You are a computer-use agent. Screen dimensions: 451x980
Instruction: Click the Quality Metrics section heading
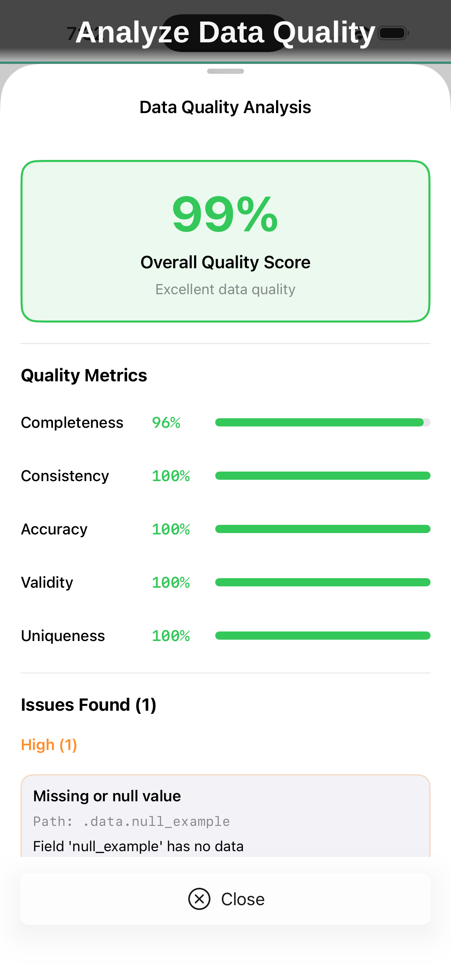(84, 375)
